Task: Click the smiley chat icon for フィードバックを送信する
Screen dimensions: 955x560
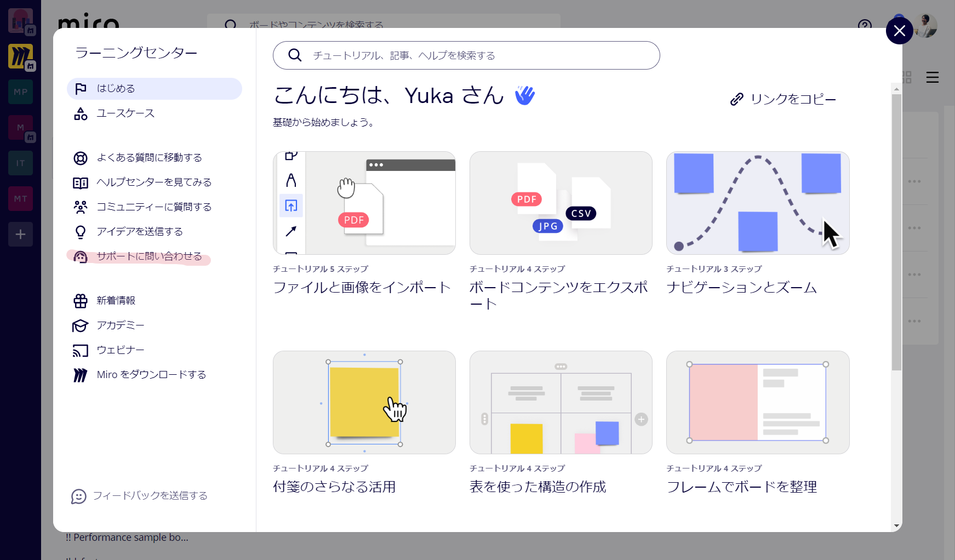Action: tap(79, 496)
